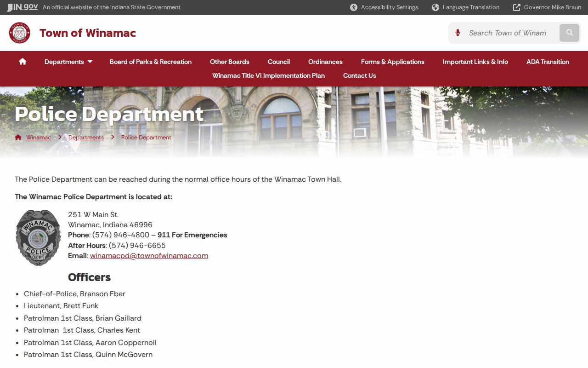Image resolution: width=588 pixels, height=368 pixels.
Task: Click Patrolman 1st Class, Aaron Coppernoll
Action: click(x=90, y=343)
